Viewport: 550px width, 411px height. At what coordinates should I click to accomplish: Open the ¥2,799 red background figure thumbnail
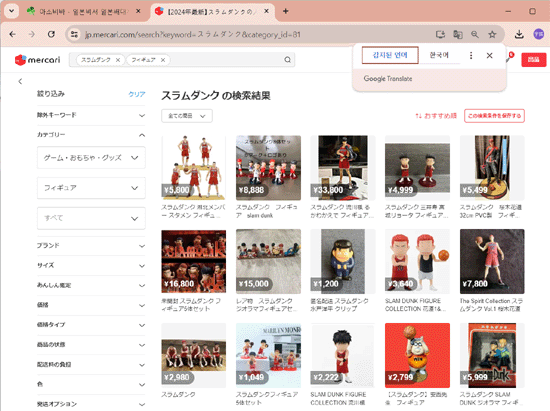(417, 355)
